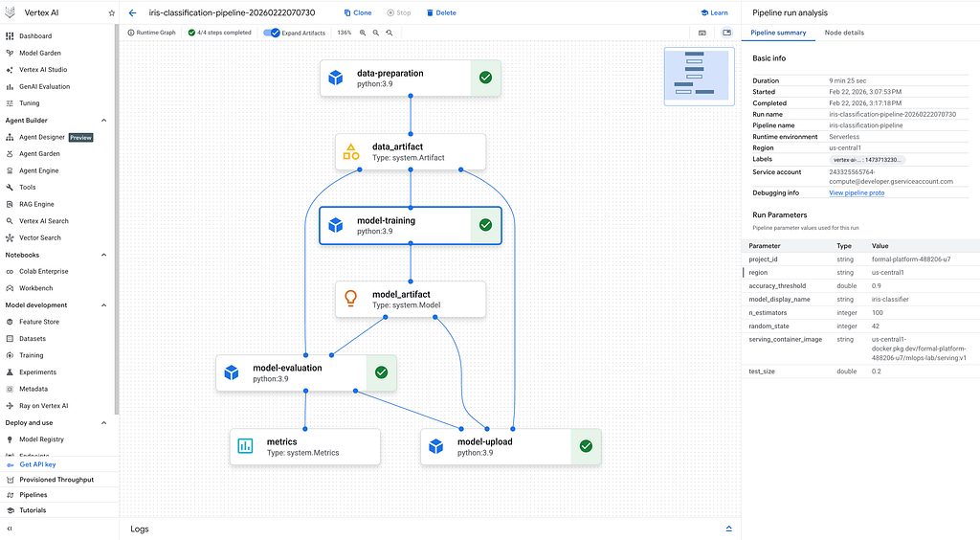Collapse the Deploy and use section
This screenshot has height=540, width=980.
click(x=103, y=423)
